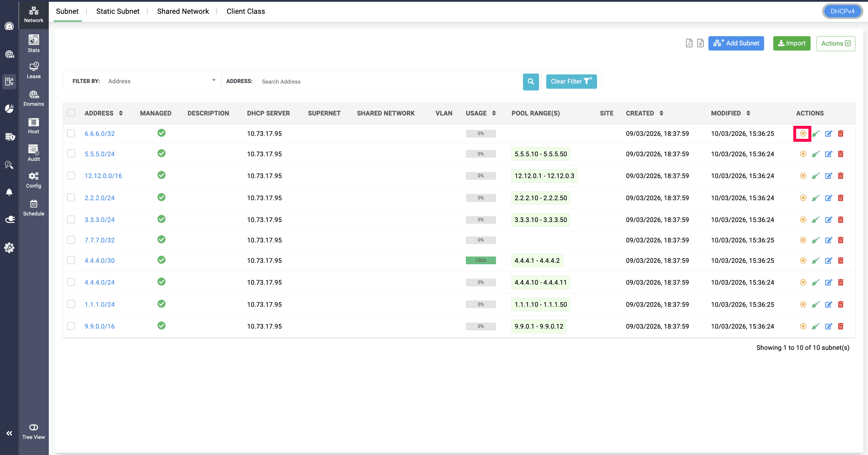Viewport: 868px width, 455px height.
Task: Switch to the Client Class tab
Action: coord(246,11)
